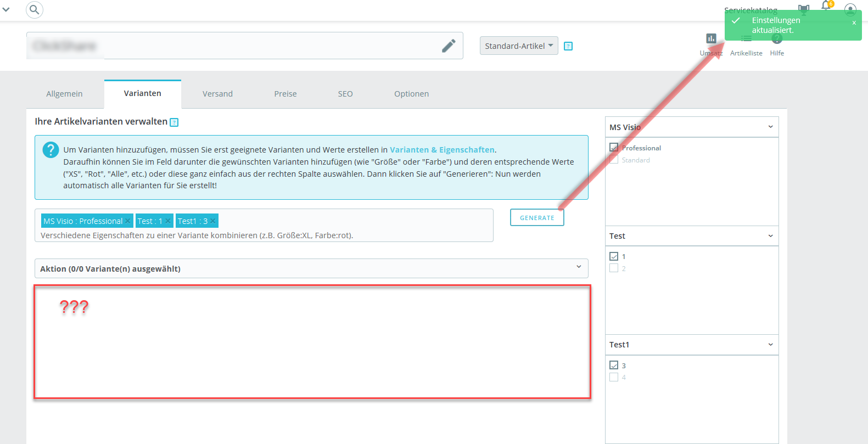
Task: Expand the Aktion variants dropdown
Action: click(x=311, y=268)
